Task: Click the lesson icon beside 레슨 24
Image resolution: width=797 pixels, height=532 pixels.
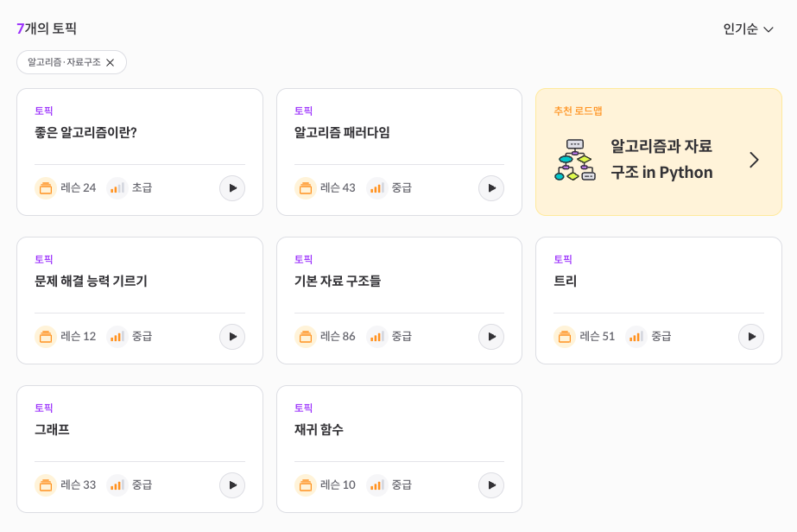Action: 46,188
